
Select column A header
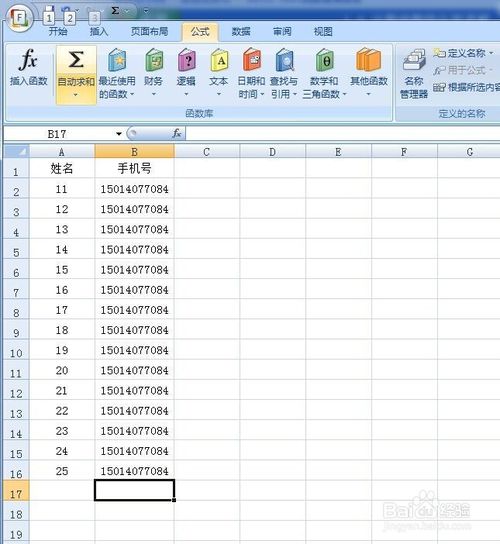point(62,152)
